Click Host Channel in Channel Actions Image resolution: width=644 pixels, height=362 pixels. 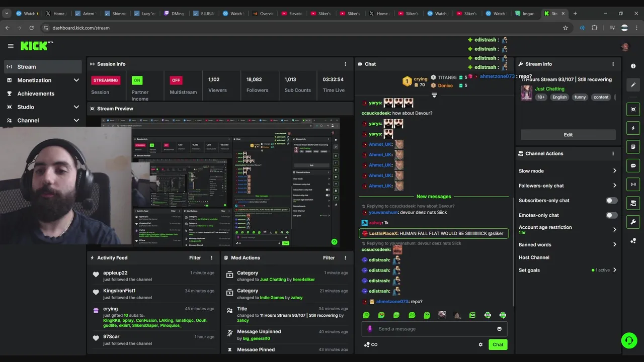pos(534,257)
